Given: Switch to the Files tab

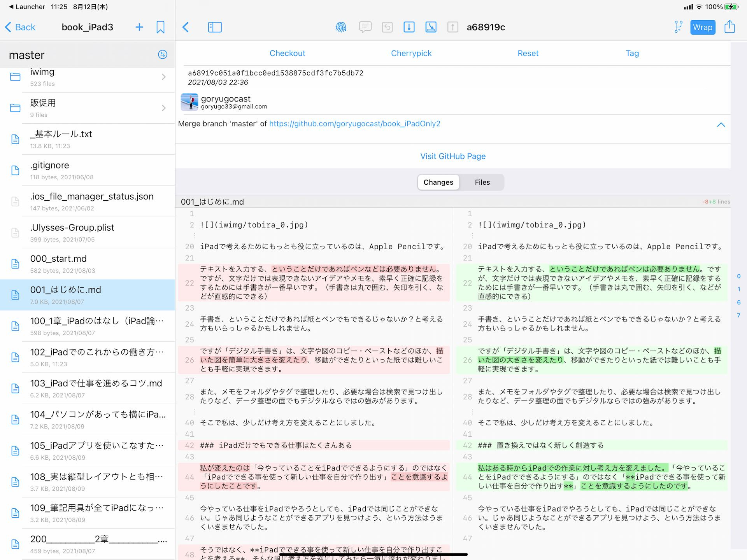Looking at the screenshot, I should [482, 182].
